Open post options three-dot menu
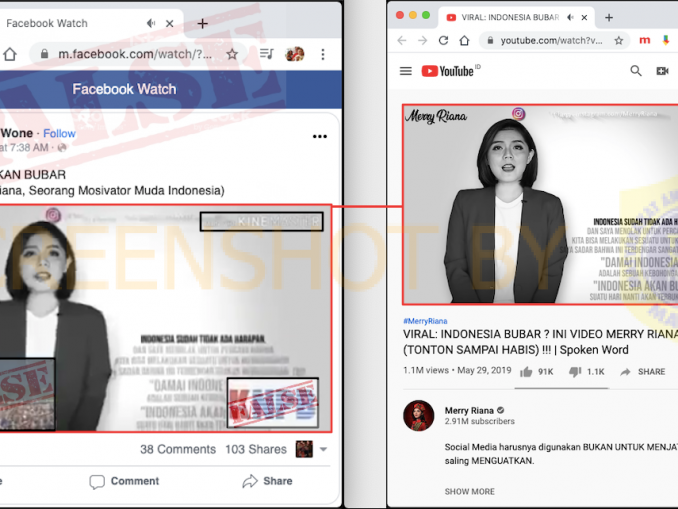 pos(320,137)
